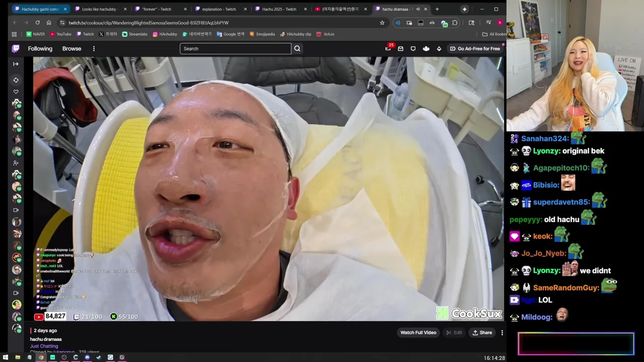Bookmark this page with the star
This screenshot has height=362, width=644.
coord(382,23)
